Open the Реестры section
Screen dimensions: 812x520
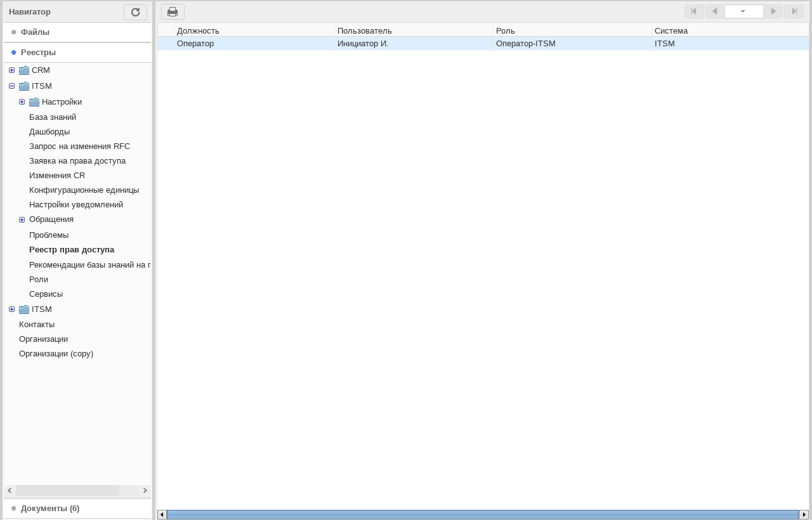[77, 53]
